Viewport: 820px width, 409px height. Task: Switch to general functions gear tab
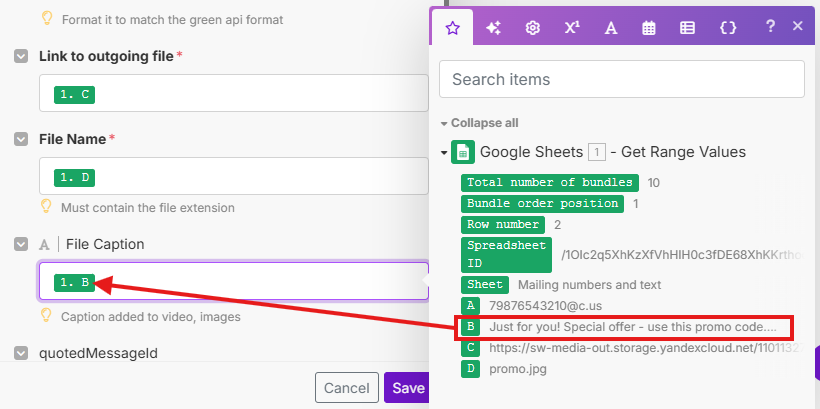pos(533,28)
